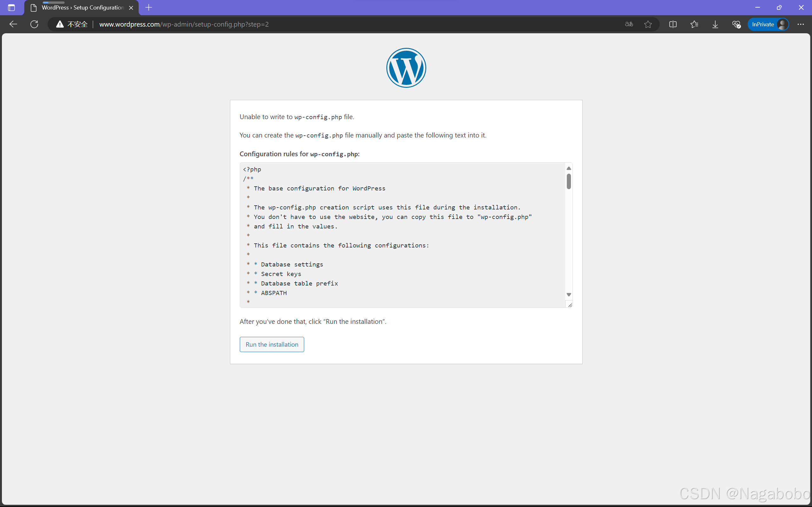Add page to favorites with star icon
Viewport: 812px width, 507px height.
pos(648,24)
